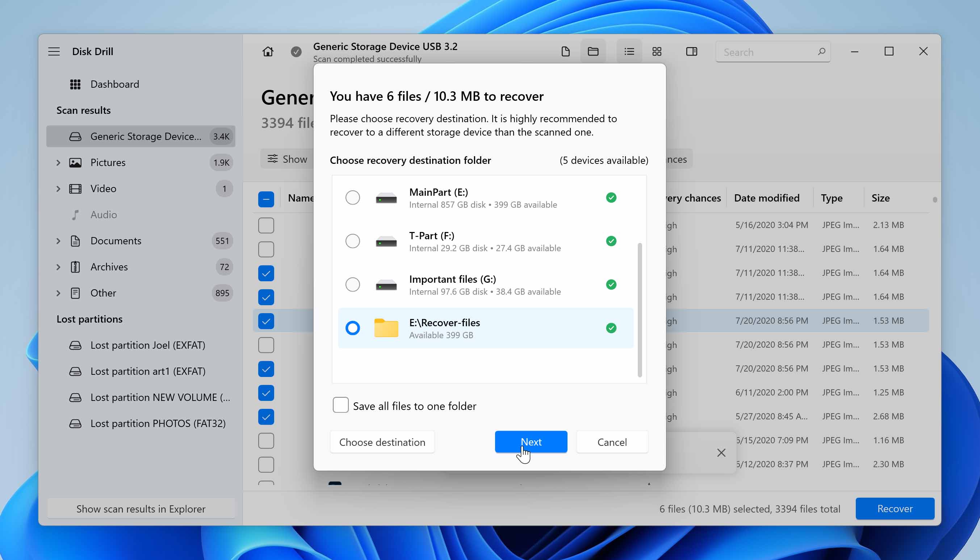Choose MainPart (E:) radio button

coord(352,198)
